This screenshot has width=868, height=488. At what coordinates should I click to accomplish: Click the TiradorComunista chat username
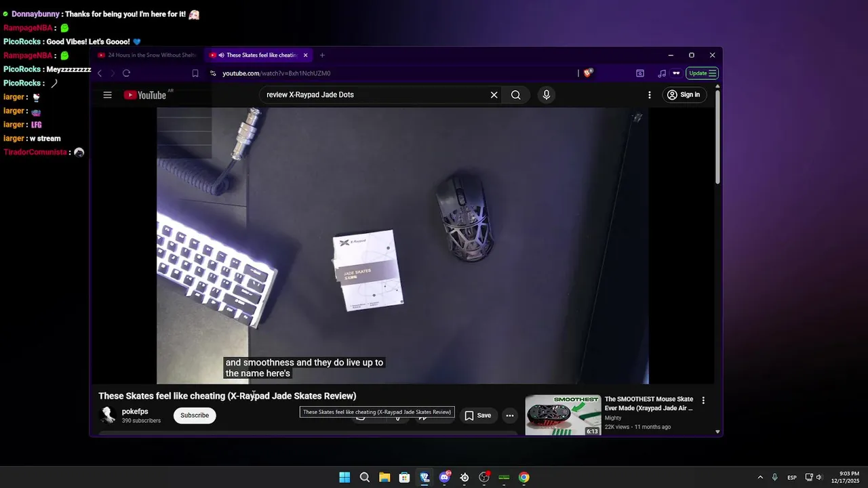click(x=35, y=152)
